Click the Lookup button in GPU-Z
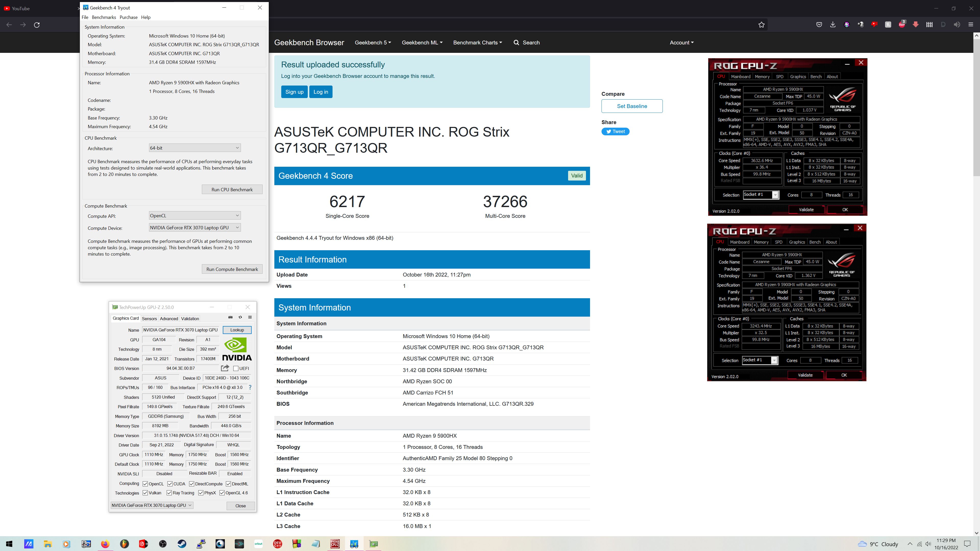 click(x=237, y=330)
